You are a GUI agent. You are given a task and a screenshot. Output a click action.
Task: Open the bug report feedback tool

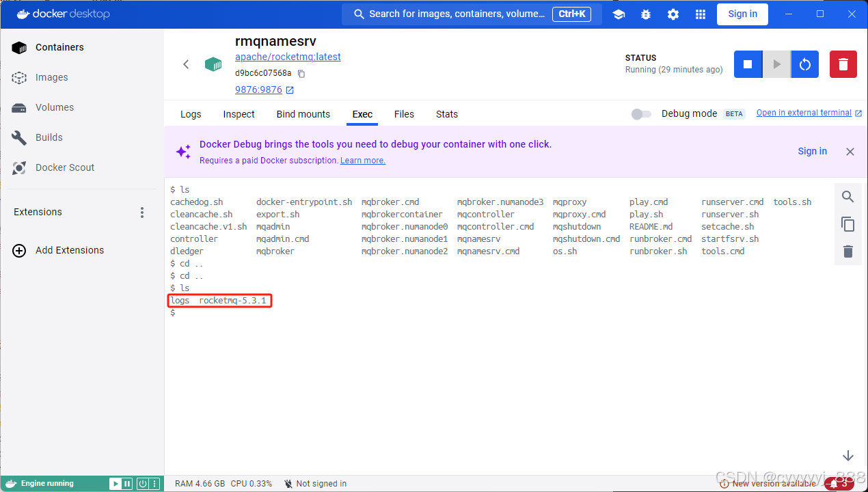click(646, 14)
